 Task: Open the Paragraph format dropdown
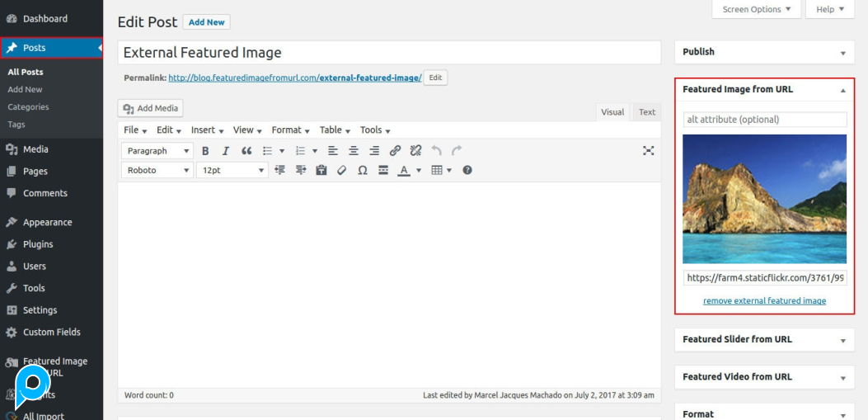(157, 151)
